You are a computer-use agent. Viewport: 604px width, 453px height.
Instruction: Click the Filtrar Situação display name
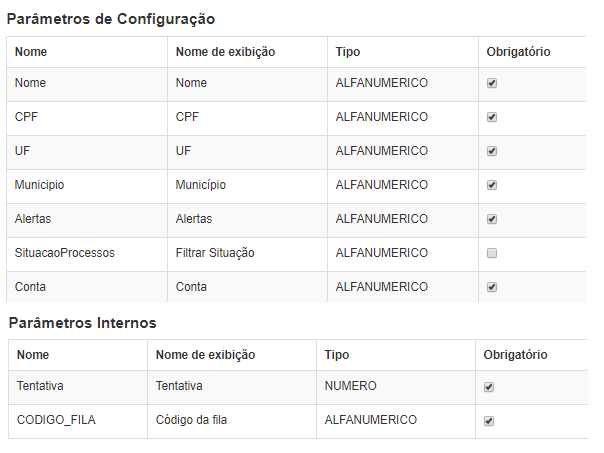coord(215,253)
